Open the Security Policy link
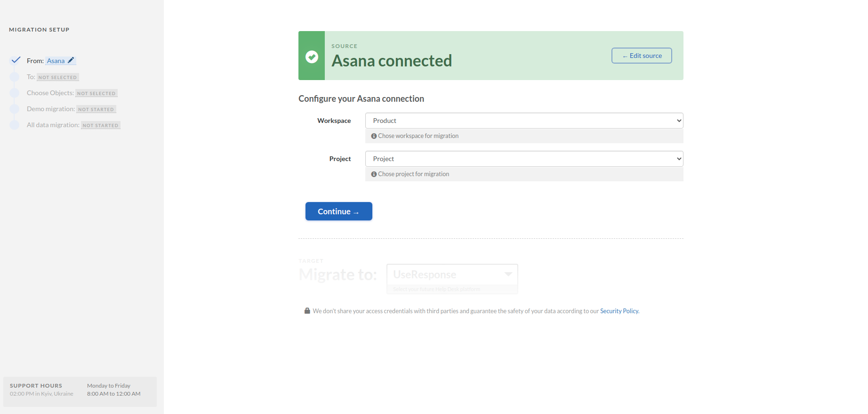Screen dimensions: 868x414 tap(619, 311)
